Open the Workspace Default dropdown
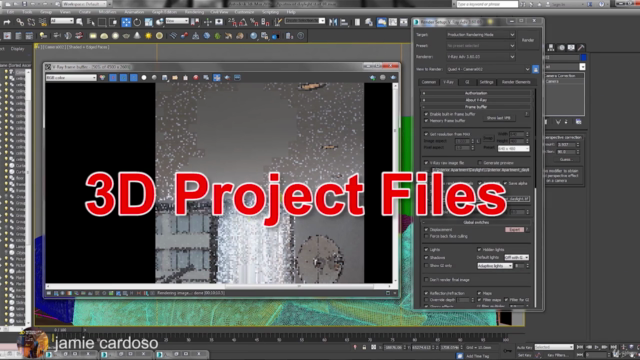The width and height of the screenshot is (640, 360). [84, 4]
